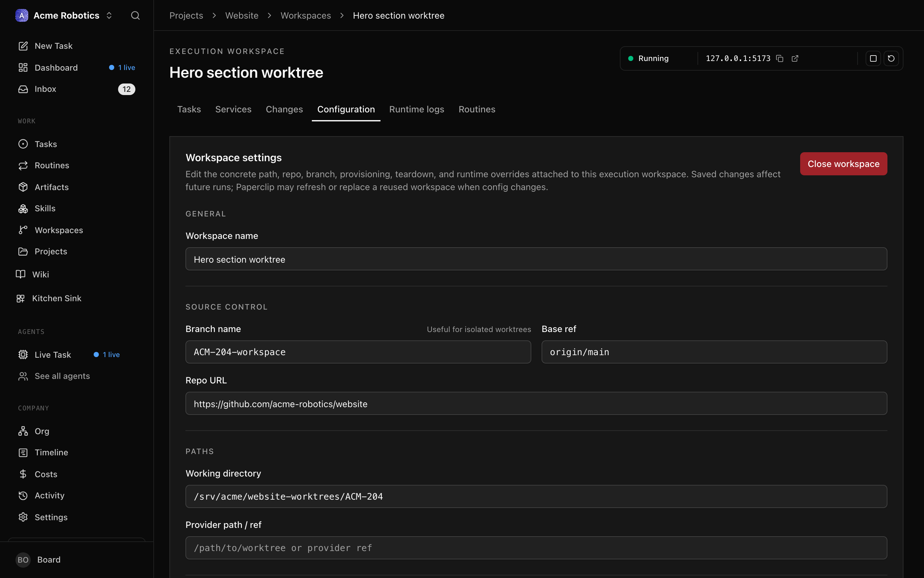Switch to the Tasks tab
The width and height of the screenshot is (924, 578).
pyautogui.click(x=189, y=109)
